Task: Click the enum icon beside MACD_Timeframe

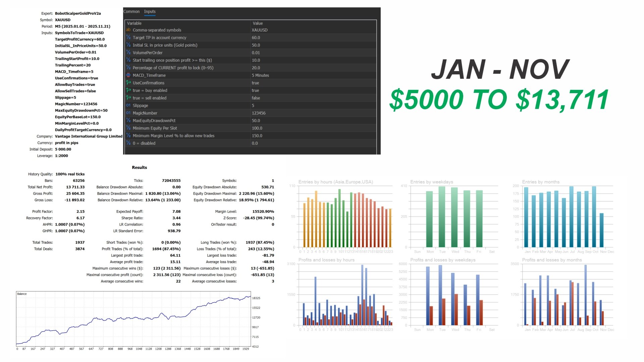Action: click(x=128, y=75)
